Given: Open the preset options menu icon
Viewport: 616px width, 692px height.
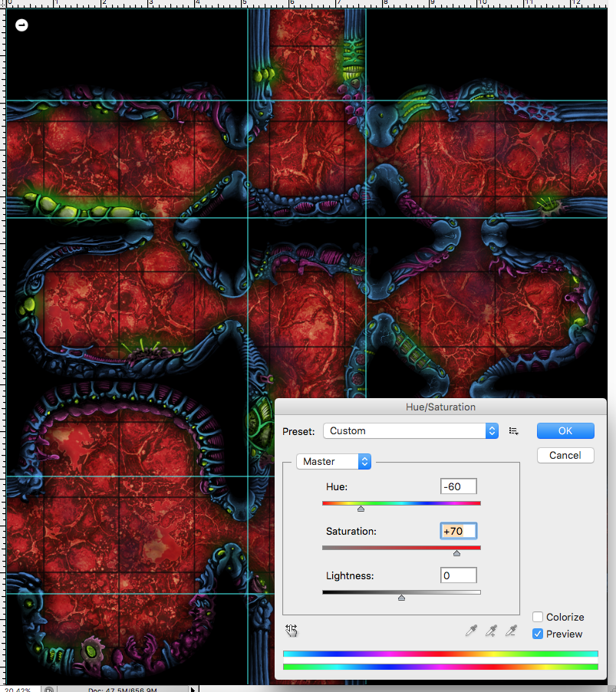Looking at the screenshot, I should (x=515, y=431).
